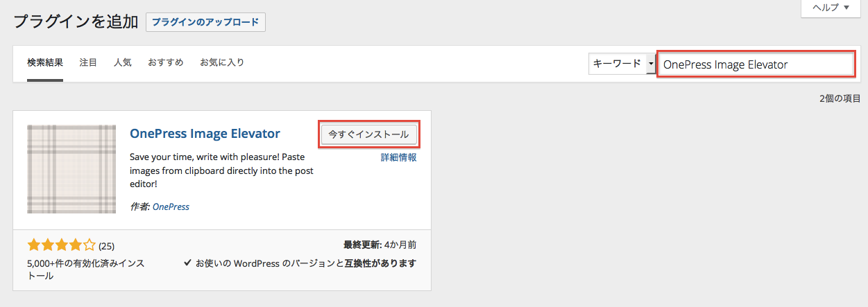This screenshot has height=307, width=868.
Task: Expand the キーワード search type dropdown
Action: point(622,64)
